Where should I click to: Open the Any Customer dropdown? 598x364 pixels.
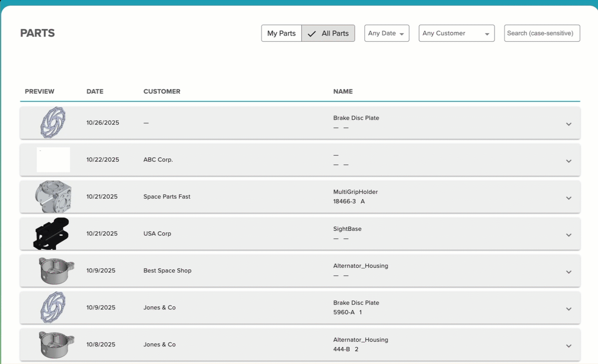(456, 33)
